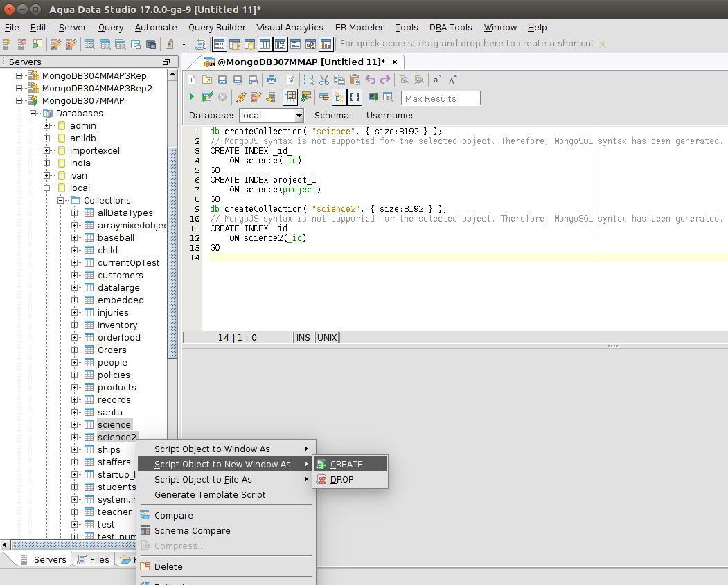The width and height of the screenshot is (728, 585).
Task: Click the Print icon
Action: pyautogui.click(x=272, y=80)
